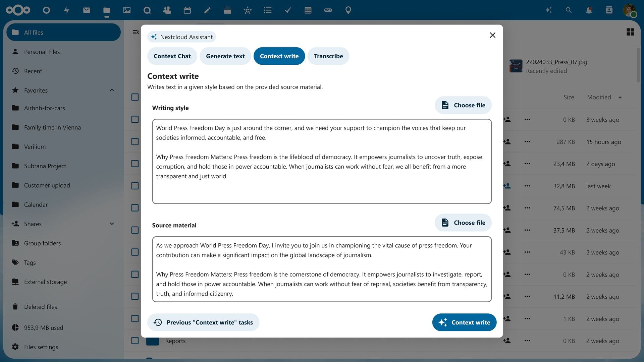Image resolution: width=644 pixels, height=362 pixels.
Task: Run the Context write task
Action: (464, 322)
